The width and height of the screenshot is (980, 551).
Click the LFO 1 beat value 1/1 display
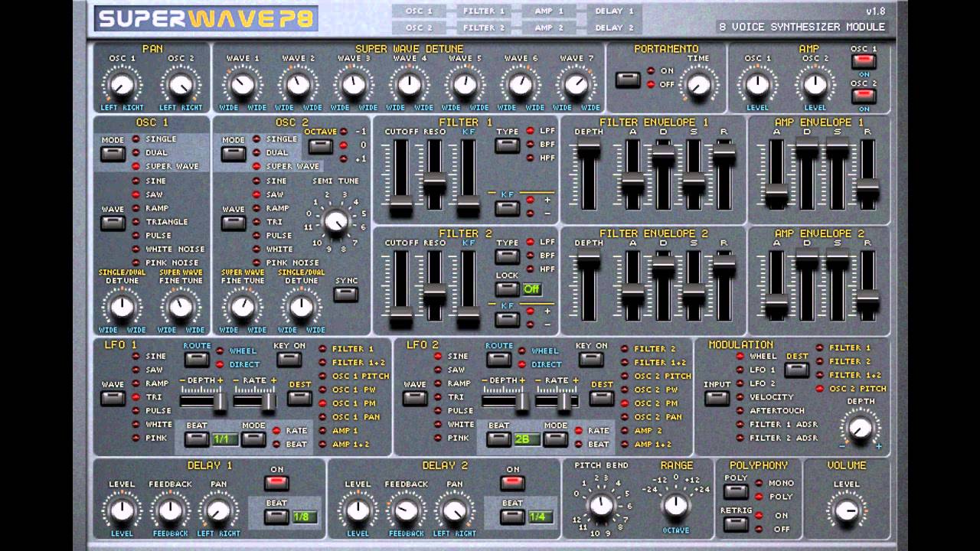point(224,439)
